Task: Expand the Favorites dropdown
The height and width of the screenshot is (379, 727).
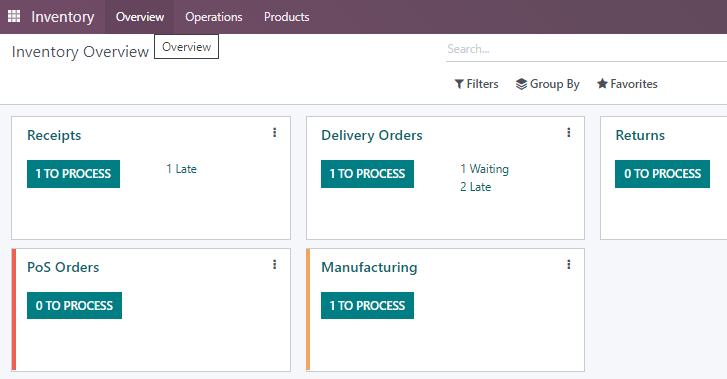Action: pos(627,84)
